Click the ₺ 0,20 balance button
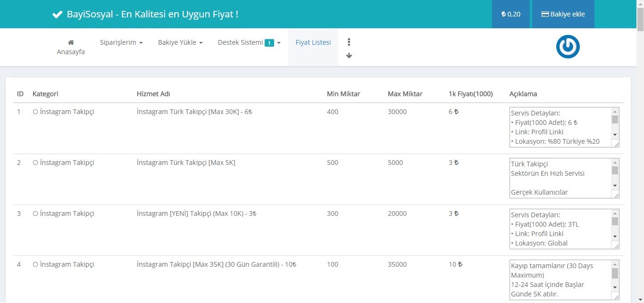 pyautogui.click(x=511, y=14)
